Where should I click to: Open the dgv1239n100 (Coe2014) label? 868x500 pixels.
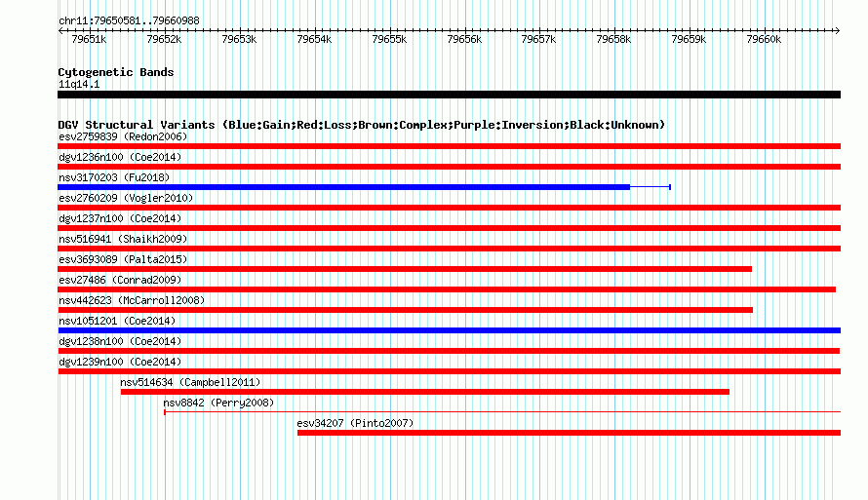pos(120,362)
